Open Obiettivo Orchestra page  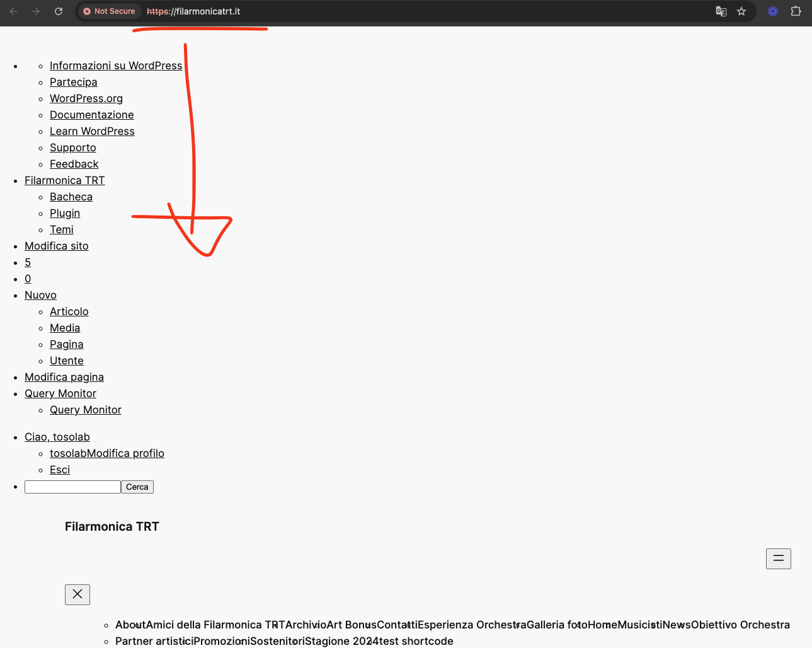(x=740, y=625)
